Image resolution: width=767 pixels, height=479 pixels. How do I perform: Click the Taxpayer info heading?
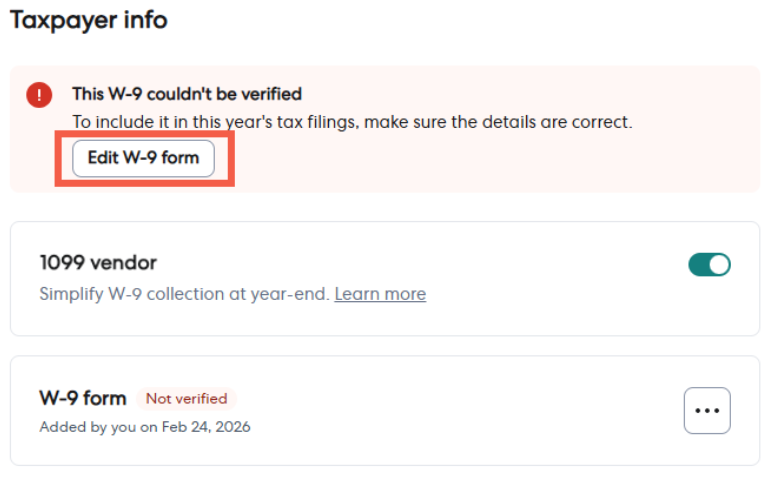[x=89, y=20]
